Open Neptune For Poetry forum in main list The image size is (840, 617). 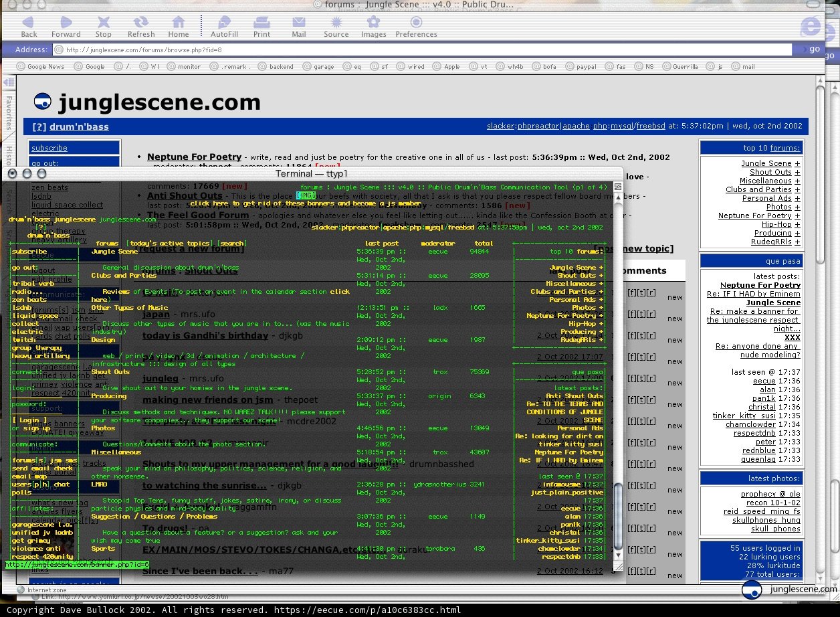click(x=194, y=157)
